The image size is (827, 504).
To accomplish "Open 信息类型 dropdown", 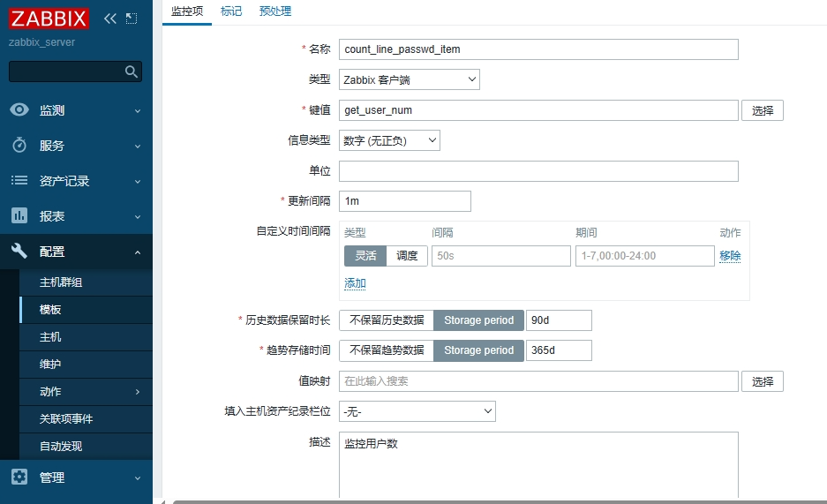I will click(389, 140).
